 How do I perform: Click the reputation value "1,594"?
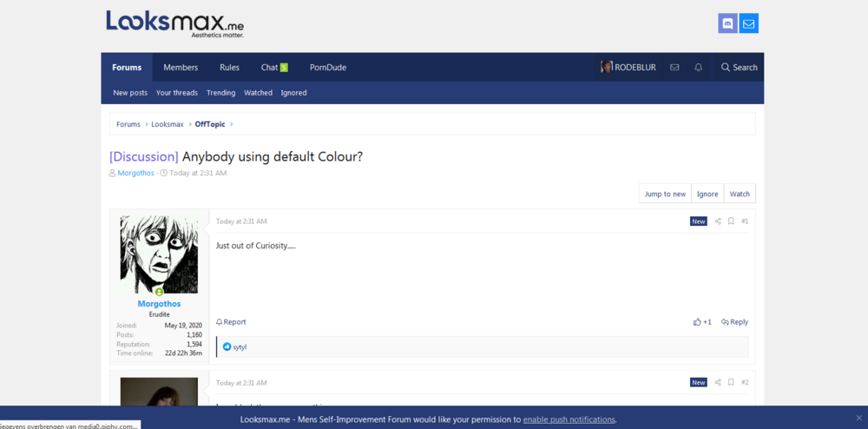194,344
